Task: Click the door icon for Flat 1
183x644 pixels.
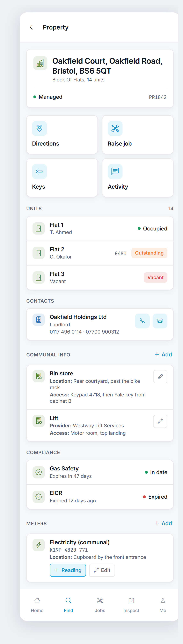Action: coord(39,228)
